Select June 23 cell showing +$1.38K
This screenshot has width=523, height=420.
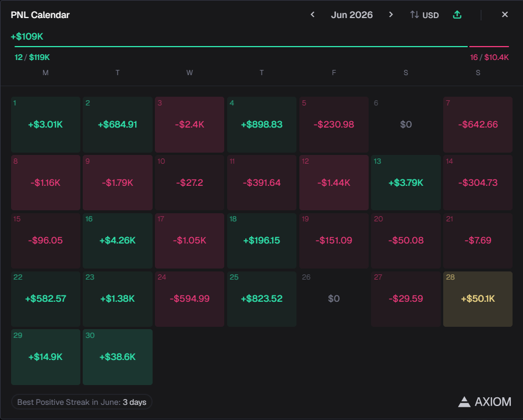[x=118, y=299]
